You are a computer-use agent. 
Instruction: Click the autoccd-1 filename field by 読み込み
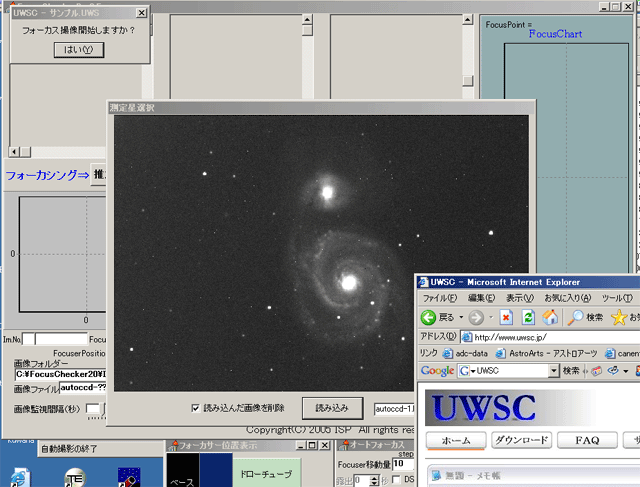[x=394, y=409]
